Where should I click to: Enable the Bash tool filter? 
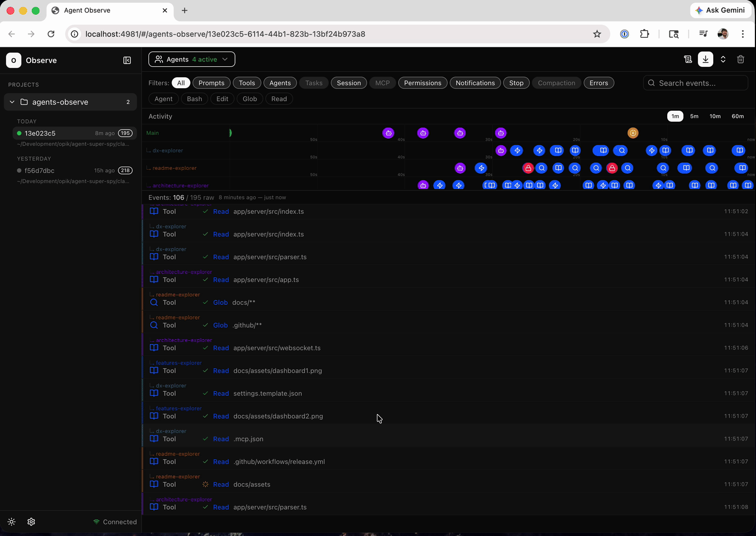[x=194, y=99]
